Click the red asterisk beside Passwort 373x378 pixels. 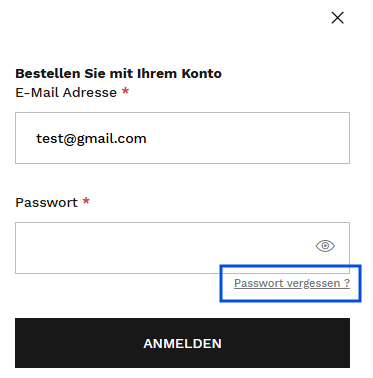point(86,201)
